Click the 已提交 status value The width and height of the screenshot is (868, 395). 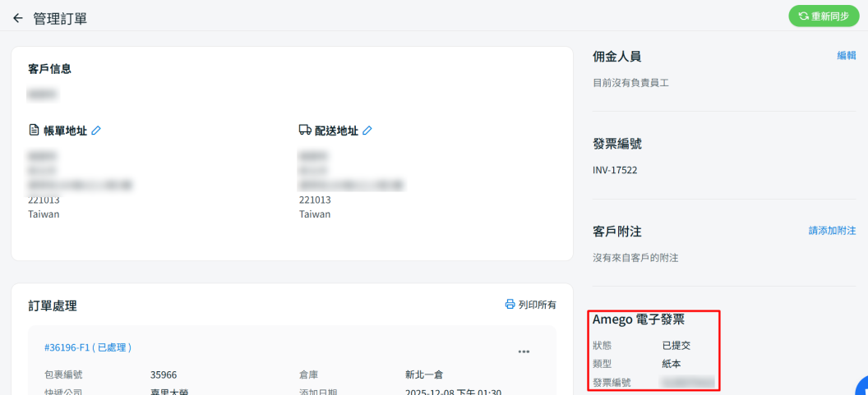coord(676,346)
